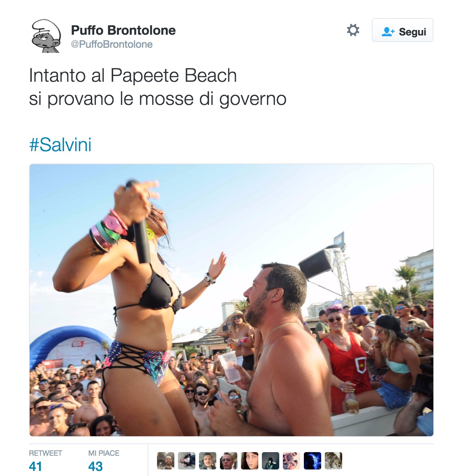Open fourth liker avatar, man with glasses

[x=229, y=461]
